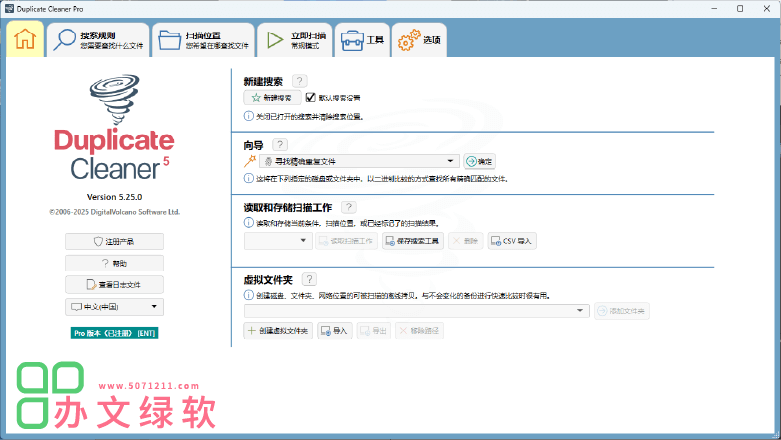Switch to the 搜索规则 search criteria tab

98,40
